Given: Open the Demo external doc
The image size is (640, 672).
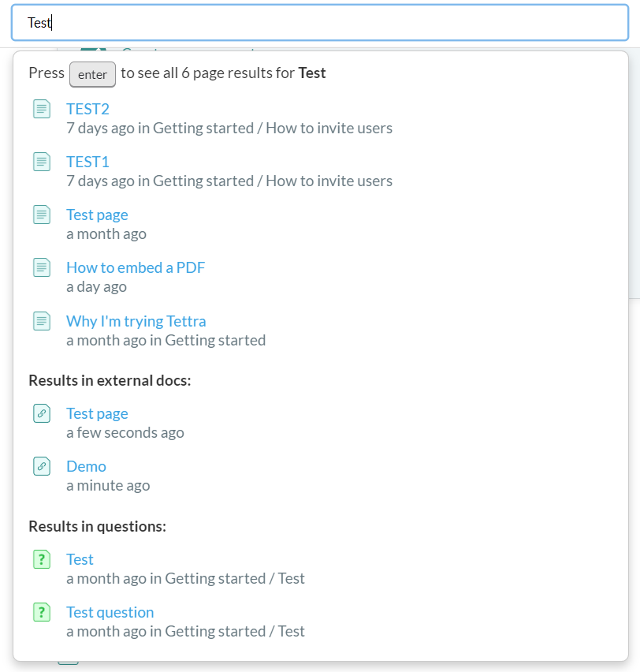Looking at the screenshot, I should 86,466.
